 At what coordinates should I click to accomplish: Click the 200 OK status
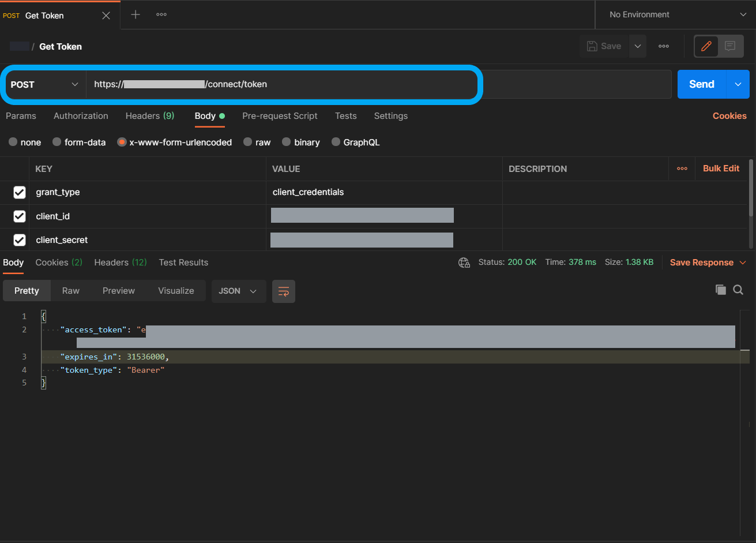(522, 262)
